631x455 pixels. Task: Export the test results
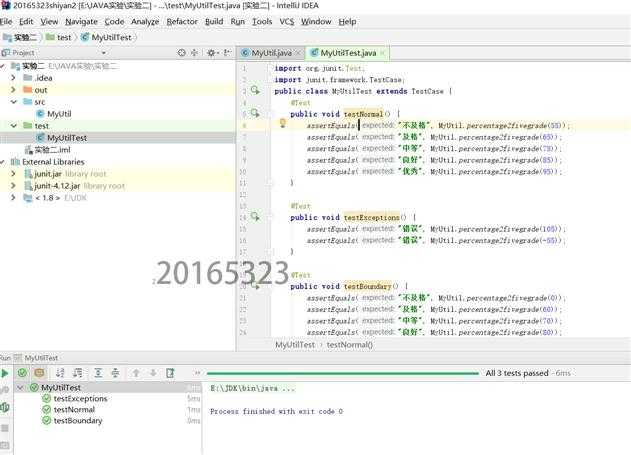click(170, 373)
